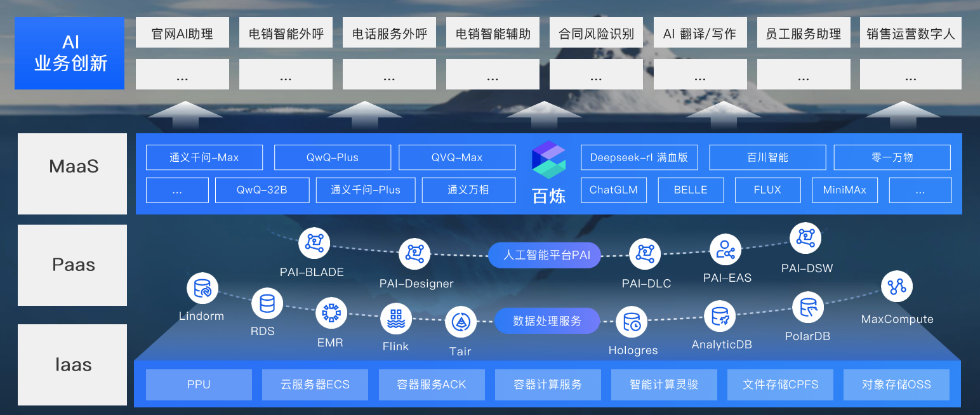Click the QwQ-32B model box

[262, 190]
